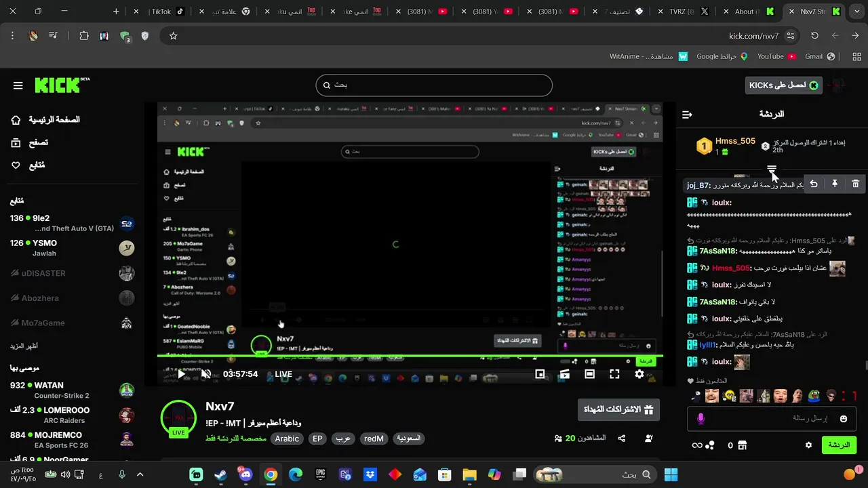Open Mo7aGame offline channel
The width and height of the screenshot is (868, 488).
coord(72,323)
